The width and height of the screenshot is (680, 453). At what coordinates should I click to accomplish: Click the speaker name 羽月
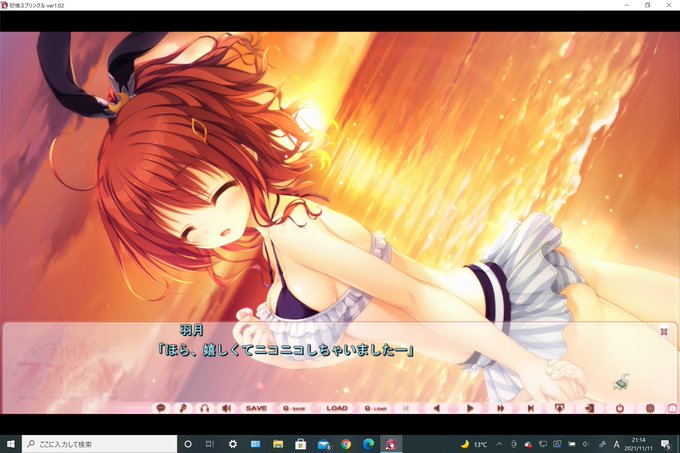[x=191, y=330]
